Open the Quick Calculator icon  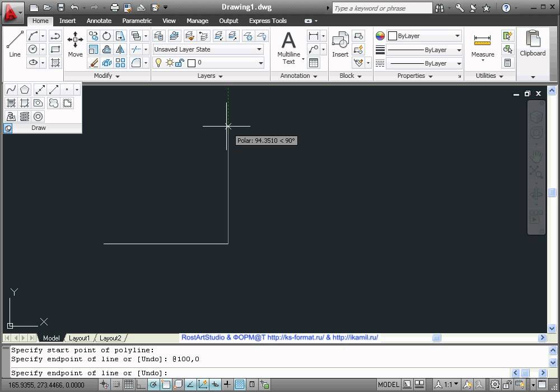click(507, 63)
